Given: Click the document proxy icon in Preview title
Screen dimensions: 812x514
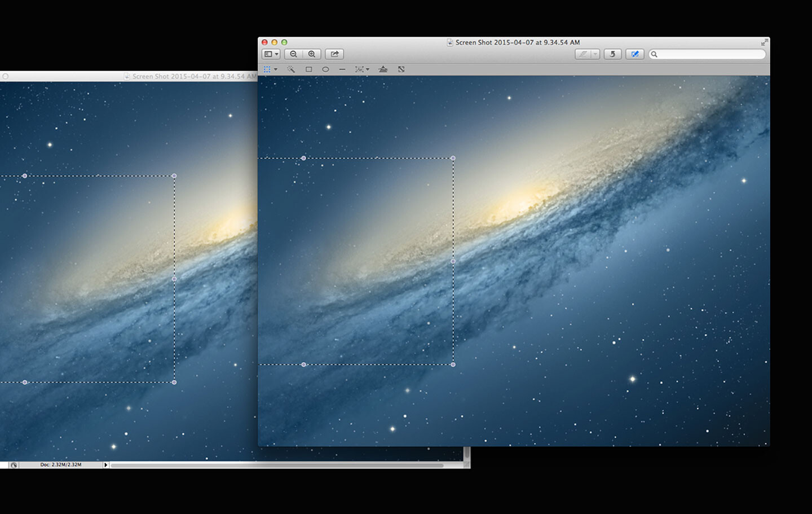Looking at the screenshot, I should click(450, 42).
